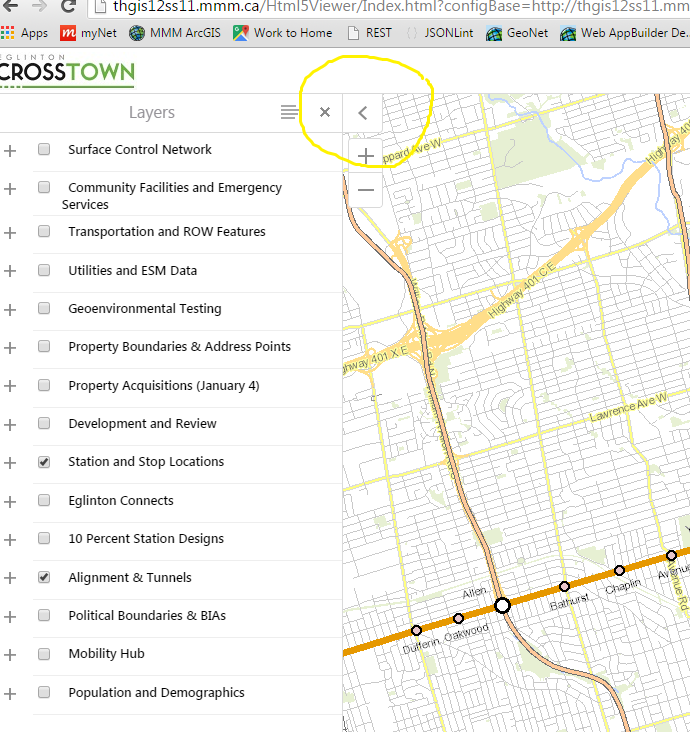Screen dimensions: 690x732
Task: Enable Mobility Hub layer
Action: (44, 653)
